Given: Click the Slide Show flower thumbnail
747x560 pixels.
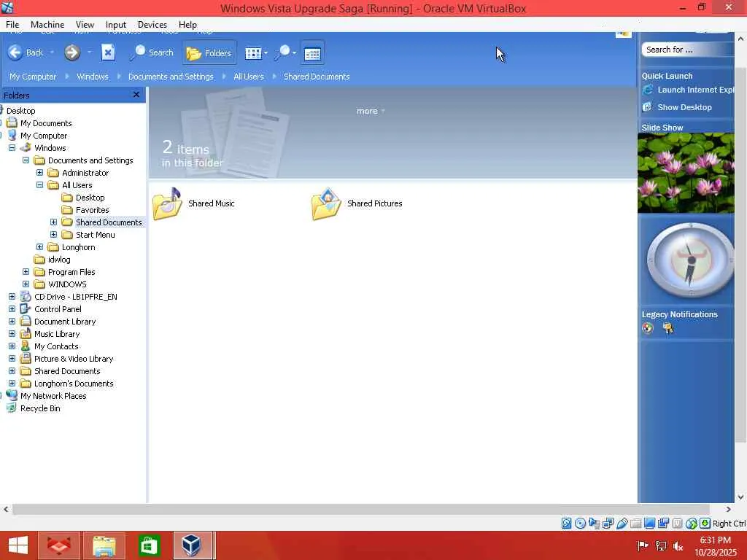Looking at the screenshot, I should pos(686,173).
